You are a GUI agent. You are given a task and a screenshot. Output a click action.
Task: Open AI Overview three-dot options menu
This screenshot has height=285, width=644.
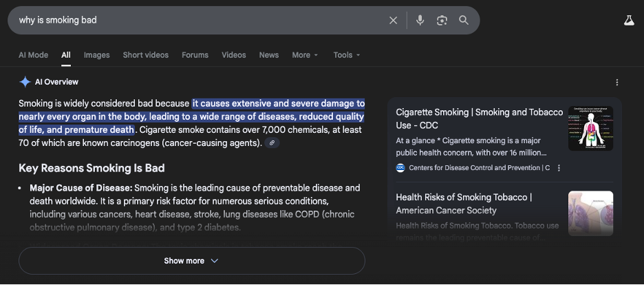[616, 83]
